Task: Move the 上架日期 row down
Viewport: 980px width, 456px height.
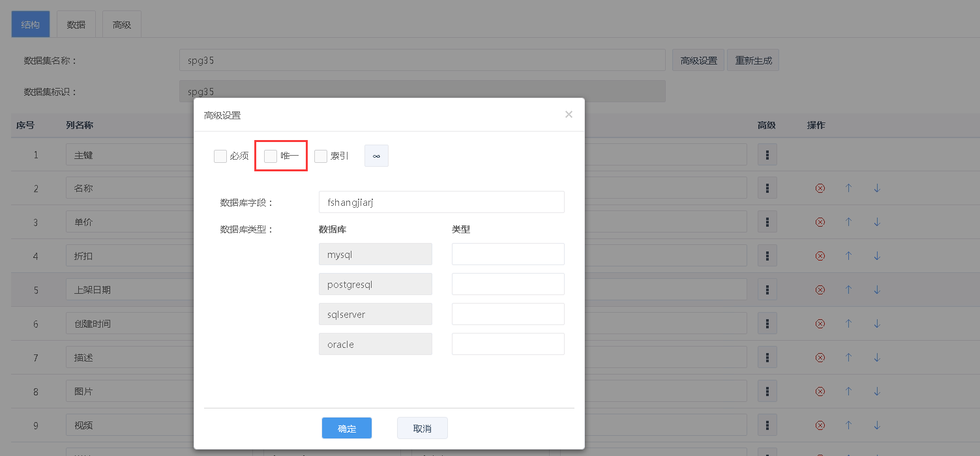Action: click(x=877, y=290)
